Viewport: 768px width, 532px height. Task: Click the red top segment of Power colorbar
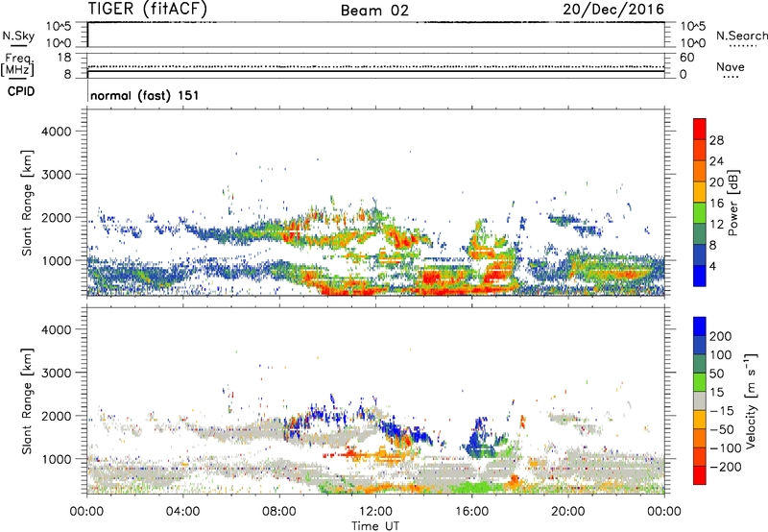click(700, 130)
